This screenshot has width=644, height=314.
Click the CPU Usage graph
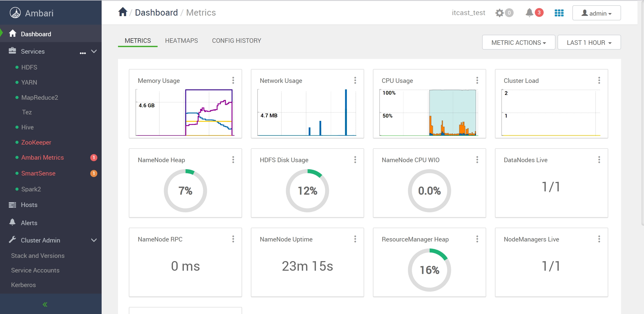pyautogui.click(x=428, y=112)
